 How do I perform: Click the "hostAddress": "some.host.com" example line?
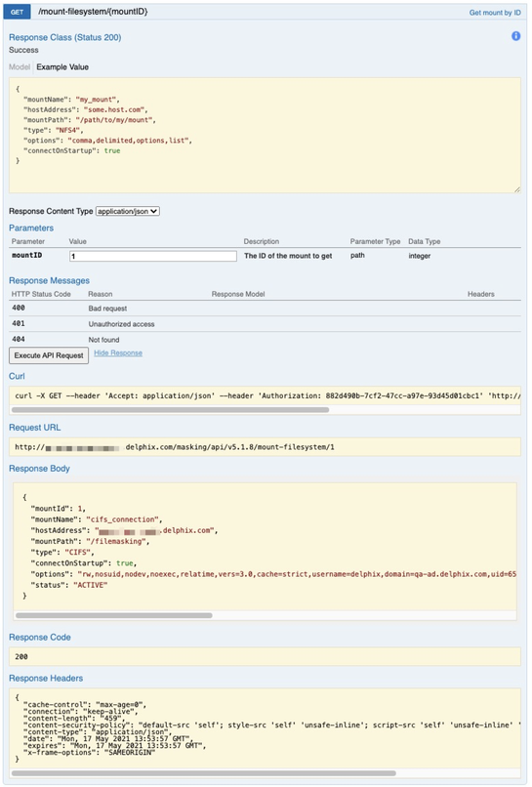[x=85, y=109]
